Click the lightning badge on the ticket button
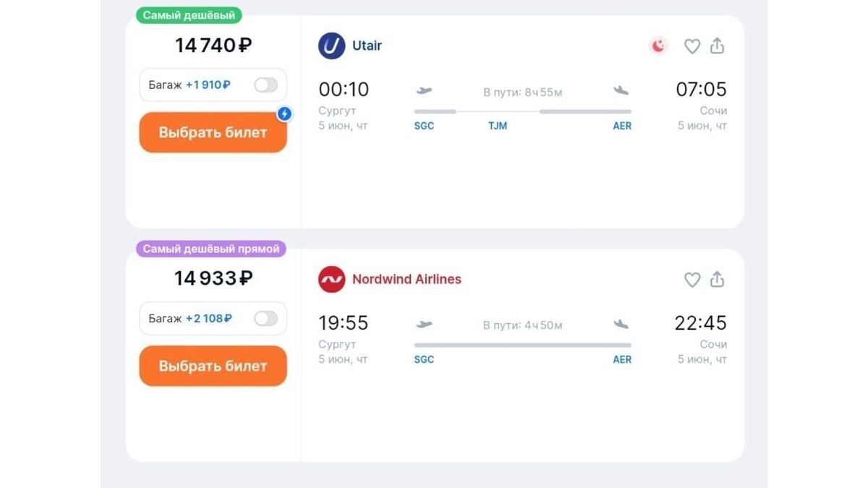The height and width of the screenshot is (488, 868). point(284,114)
